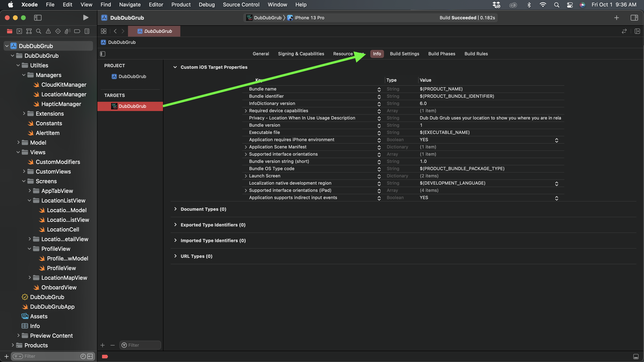
Task: Expand URL Types section
Action: tap(175, 256)
